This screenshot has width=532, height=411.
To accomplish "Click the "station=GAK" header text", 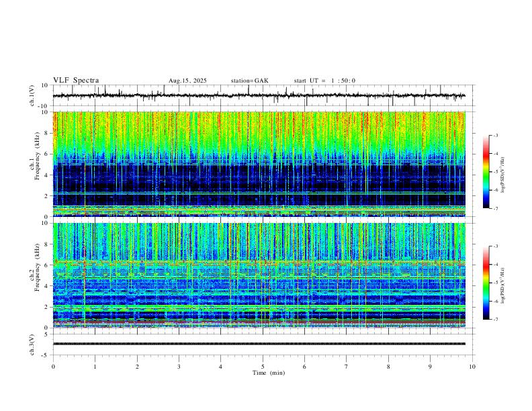I will tap(249, 81).
